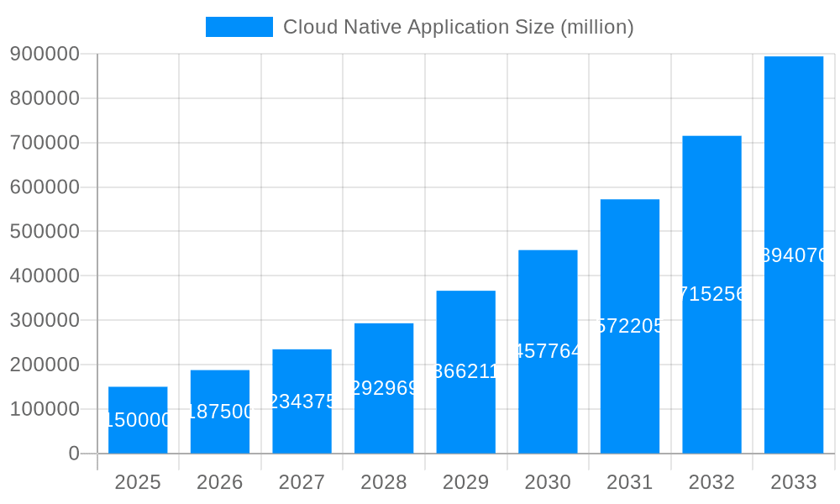The height and width of the screenshot is (504, 840).
Task: Select the 2029 bar showing 366211
Action: (465, 370)
